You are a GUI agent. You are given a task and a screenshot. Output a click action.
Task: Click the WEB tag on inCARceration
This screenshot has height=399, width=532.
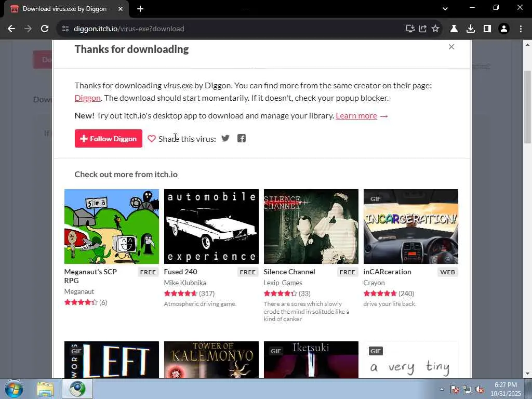click(447, 272)
